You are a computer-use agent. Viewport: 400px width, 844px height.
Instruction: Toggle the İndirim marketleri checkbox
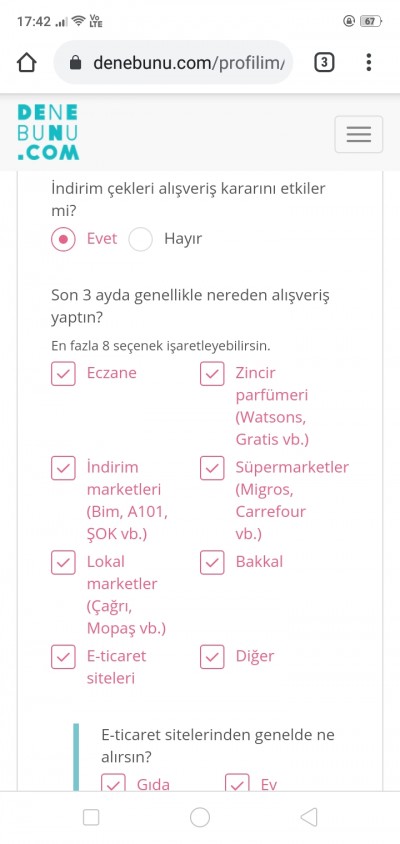pos(63,468)
